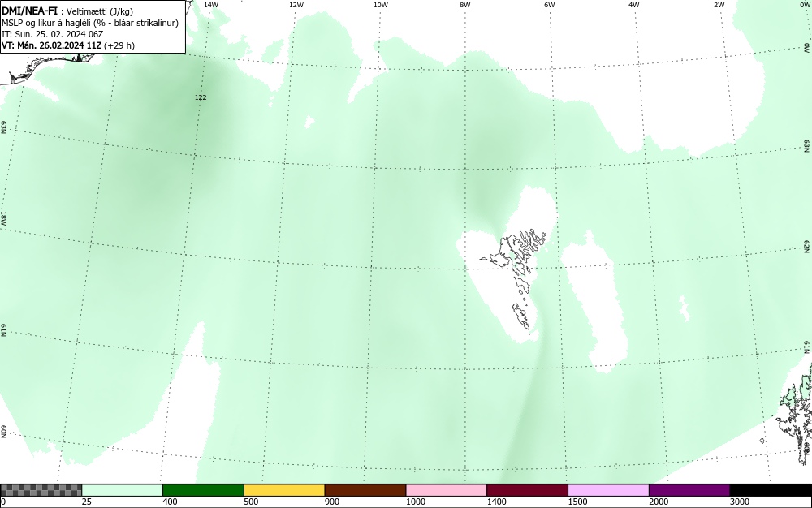Click the "2W" longitude label

pos(719,5)
